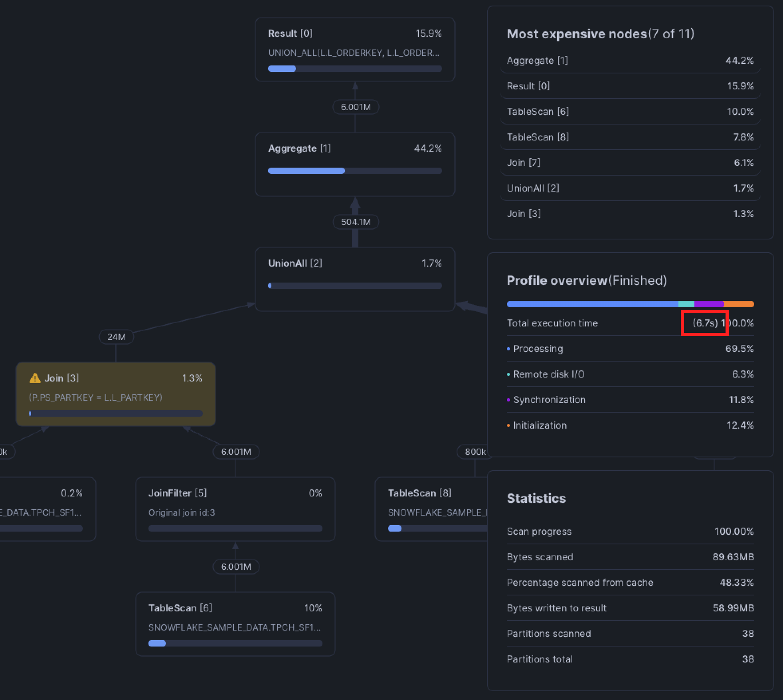Select the JoinFilter [5] node
This screenshot has width=783, height=700.
pyautogui.click(x=235, y=510)
